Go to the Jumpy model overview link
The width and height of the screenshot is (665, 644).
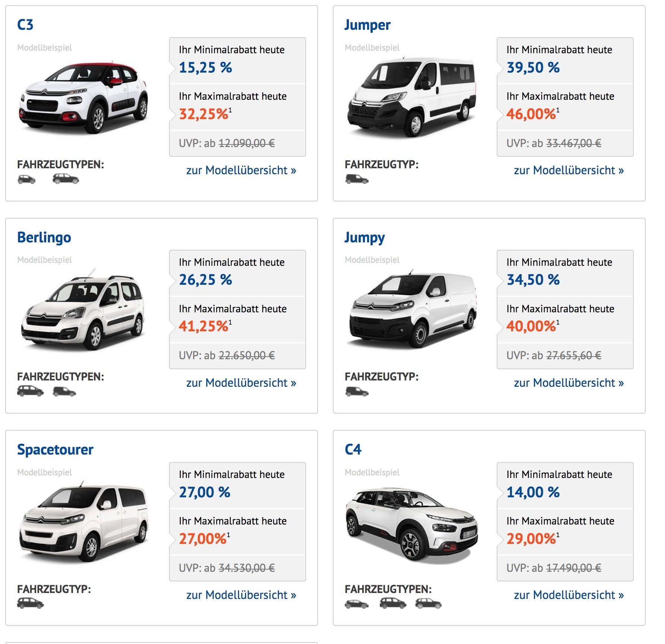(x=569, y=383)
